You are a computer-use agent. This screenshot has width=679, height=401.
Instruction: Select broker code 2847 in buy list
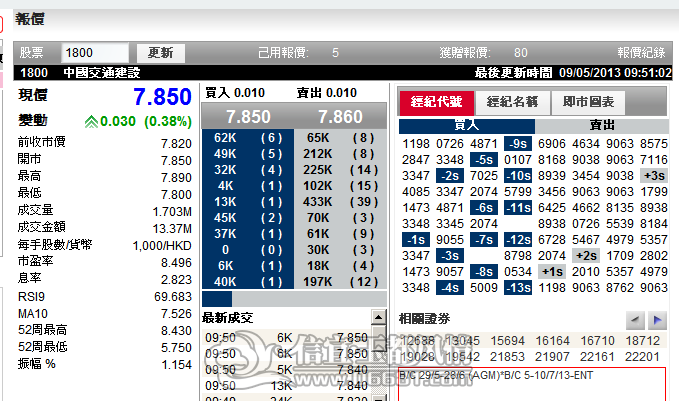pyautogui.click(x=416, y=160)
